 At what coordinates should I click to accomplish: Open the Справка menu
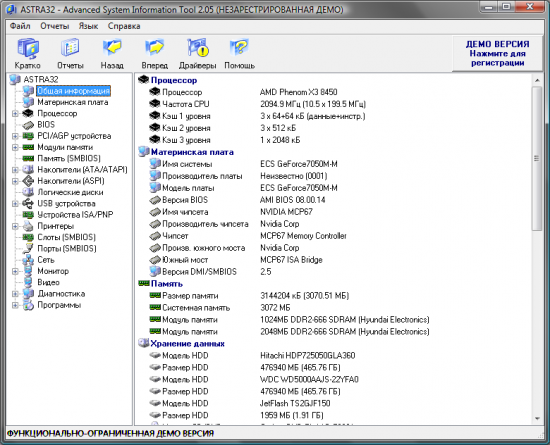tap(124, 26)
